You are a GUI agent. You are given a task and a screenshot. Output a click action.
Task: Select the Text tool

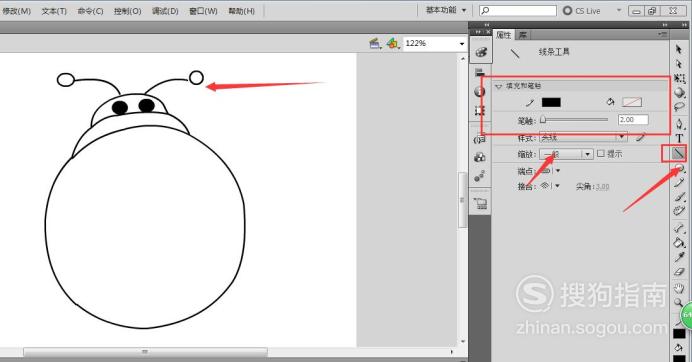[x=679, y=138]
